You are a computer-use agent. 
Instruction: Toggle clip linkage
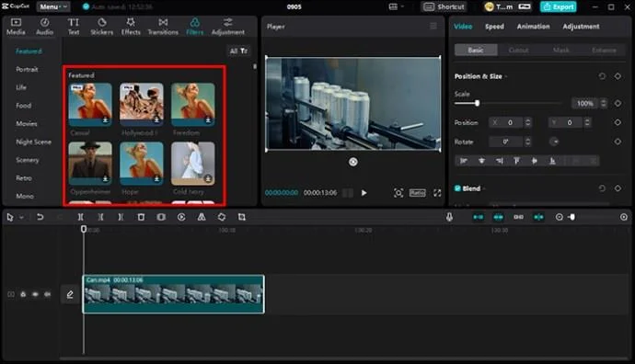[518, 217]
